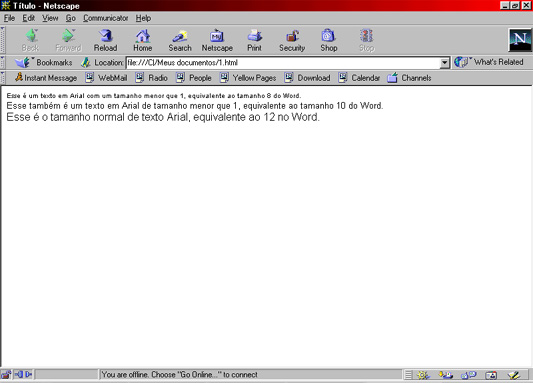Open Mailbox from the component bar
The height and width of the screenshot is (383, 533).
tap(446, 375)
